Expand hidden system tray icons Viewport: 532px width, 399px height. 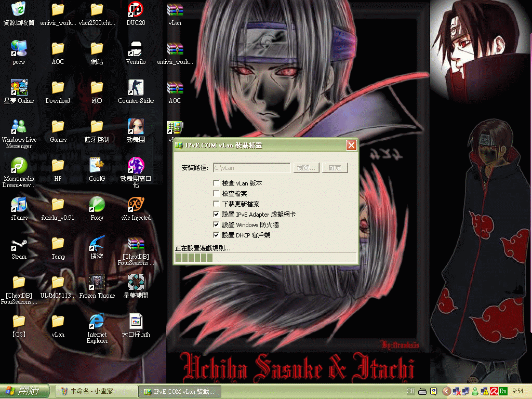(x=446, y=391)
